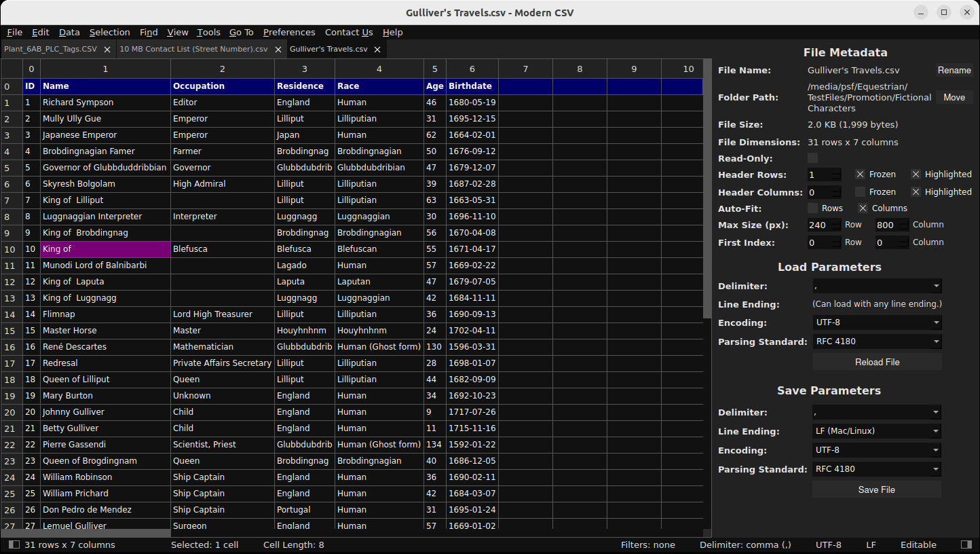Open the View menu
980x554 pixels.
(x=178, y=33)
